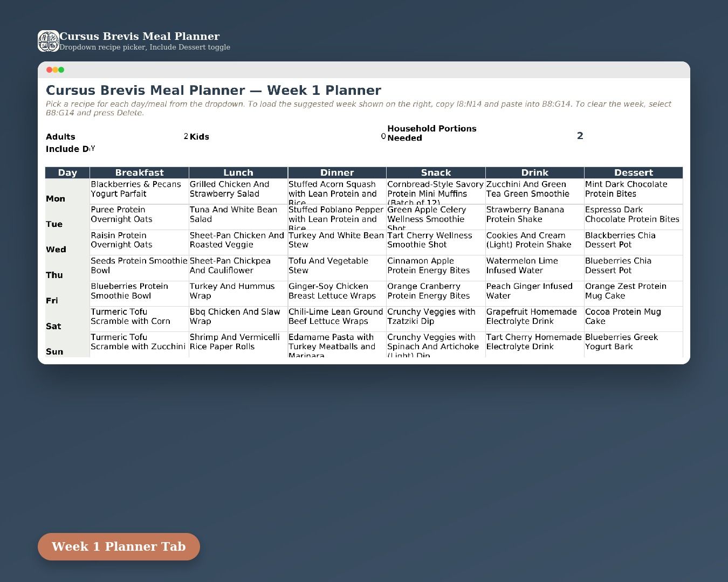728x582 pixels.
Task: Open Friday dessert Orange Zest Protein Mug Cake
Action: [x=634, y=294]
